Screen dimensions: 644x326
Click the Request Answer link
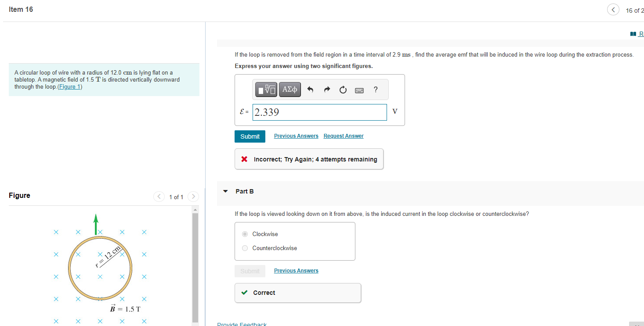(344, 136)
